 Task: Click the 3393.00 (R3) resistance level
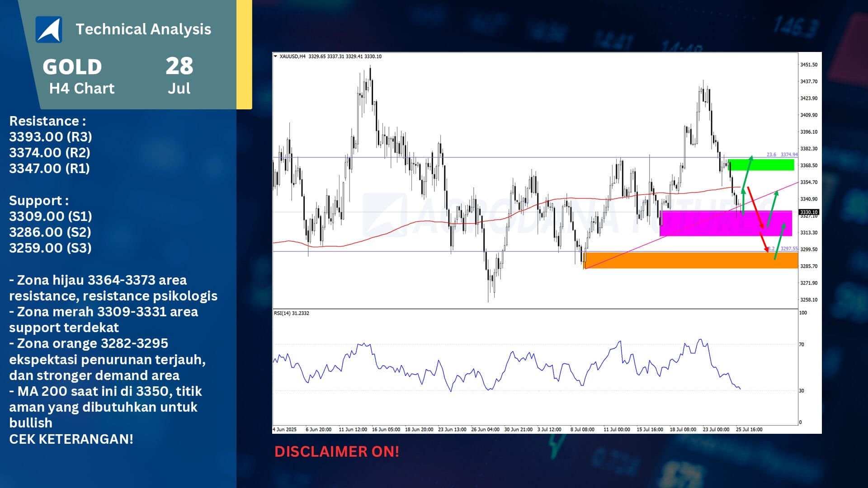[x=51, y=137]
